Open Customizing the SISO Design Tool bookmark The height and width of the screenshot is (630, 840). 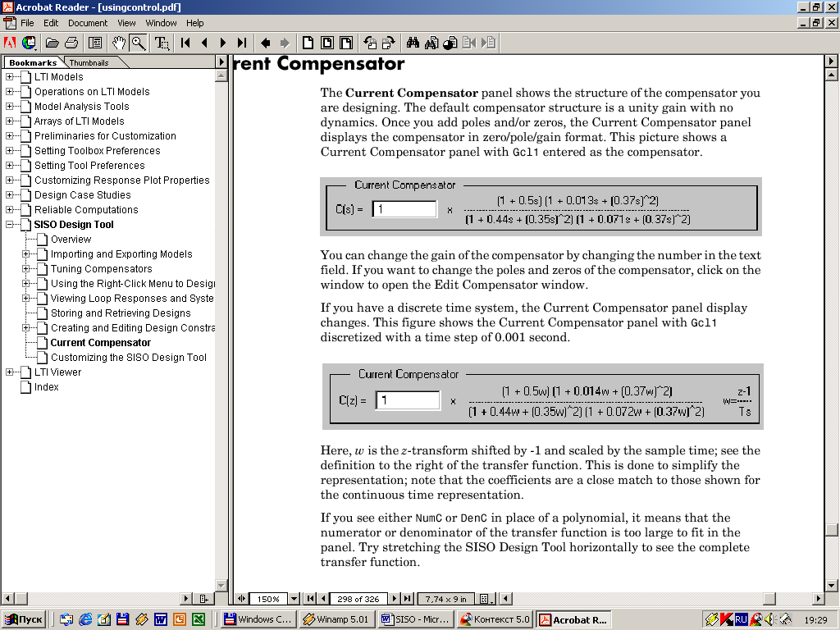coord(129,358)
